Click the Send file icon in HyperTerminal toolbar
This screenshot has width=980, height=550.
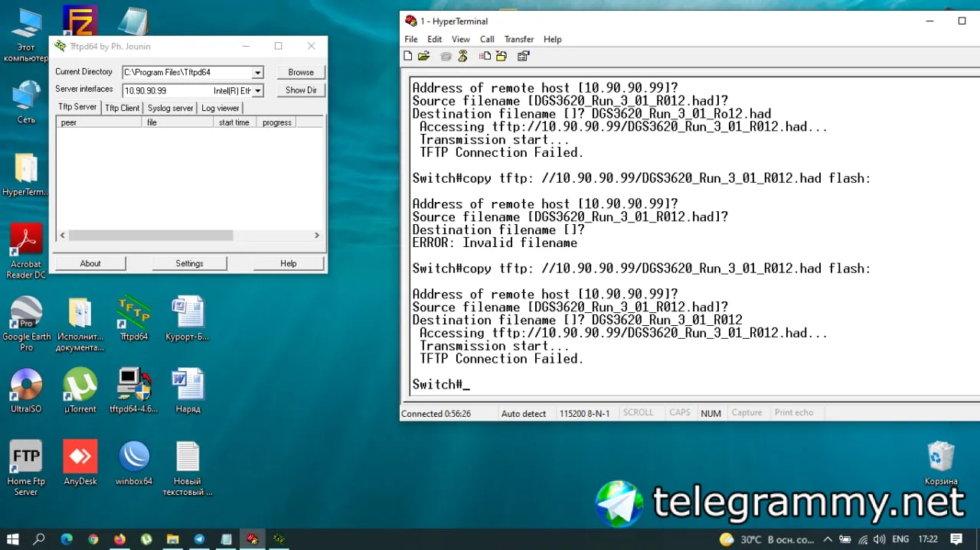(485, 56)
